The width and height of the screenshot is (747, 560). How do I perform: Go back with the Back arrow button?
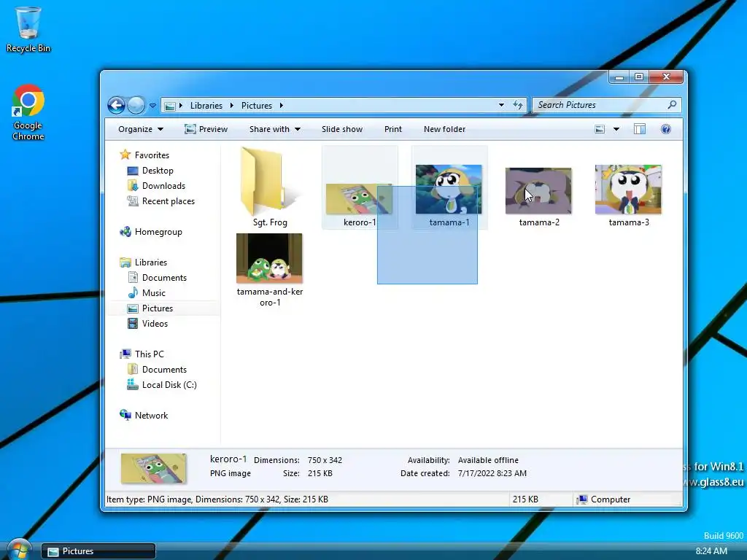(x=116, y=105)
